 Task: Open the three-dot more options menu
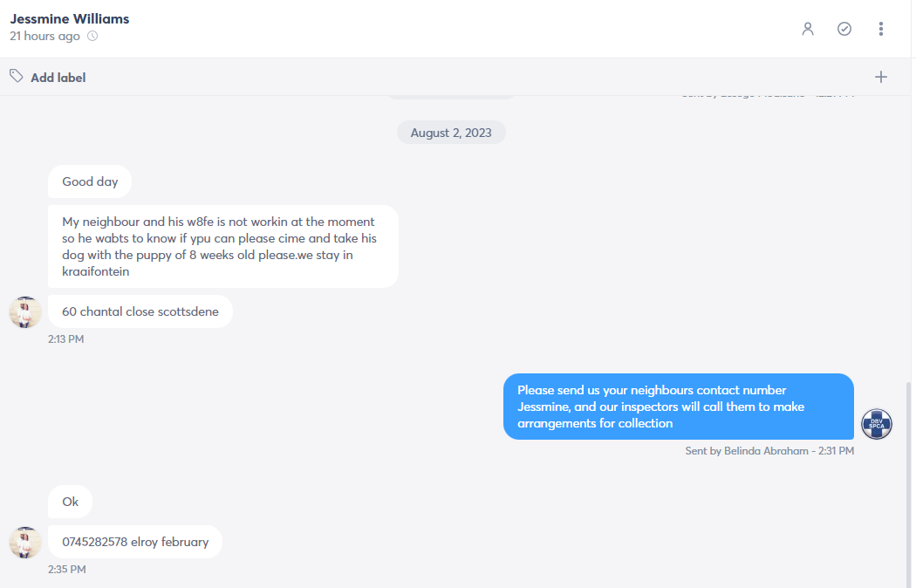pos(881,29)
